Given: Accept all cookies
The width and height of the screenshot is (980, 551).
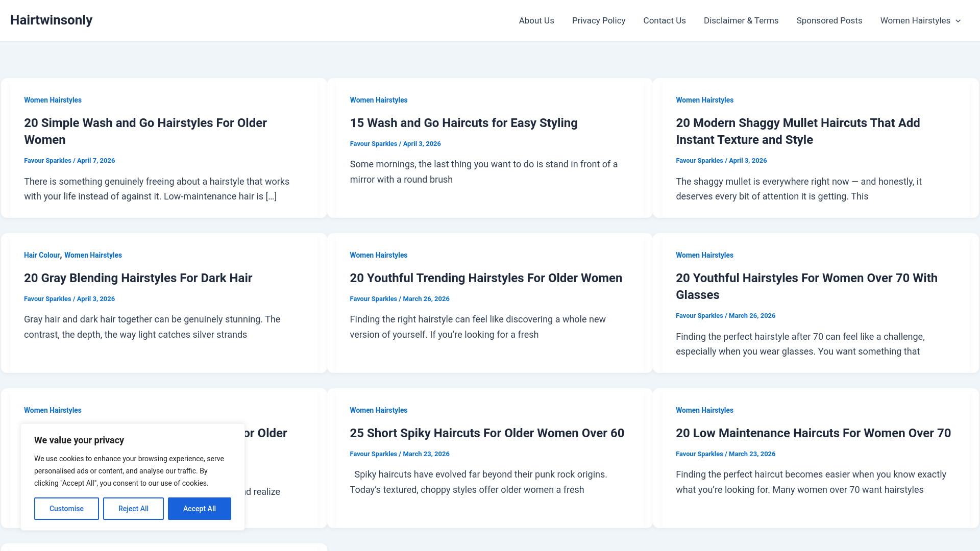Looking at the screenshot, I should (x=199, y=509).
